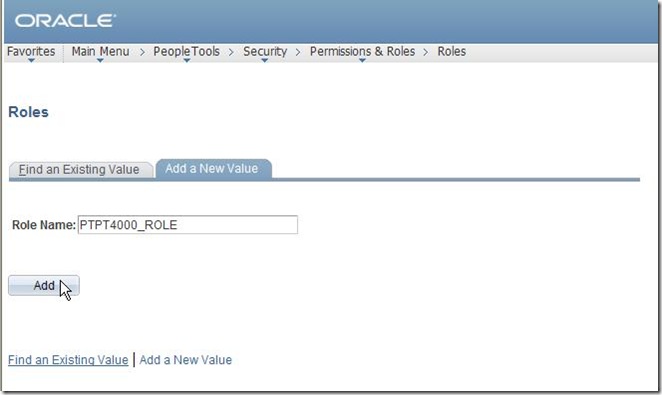Open the Security breadcrumb menu
The image size is (662, 395).
265,52
